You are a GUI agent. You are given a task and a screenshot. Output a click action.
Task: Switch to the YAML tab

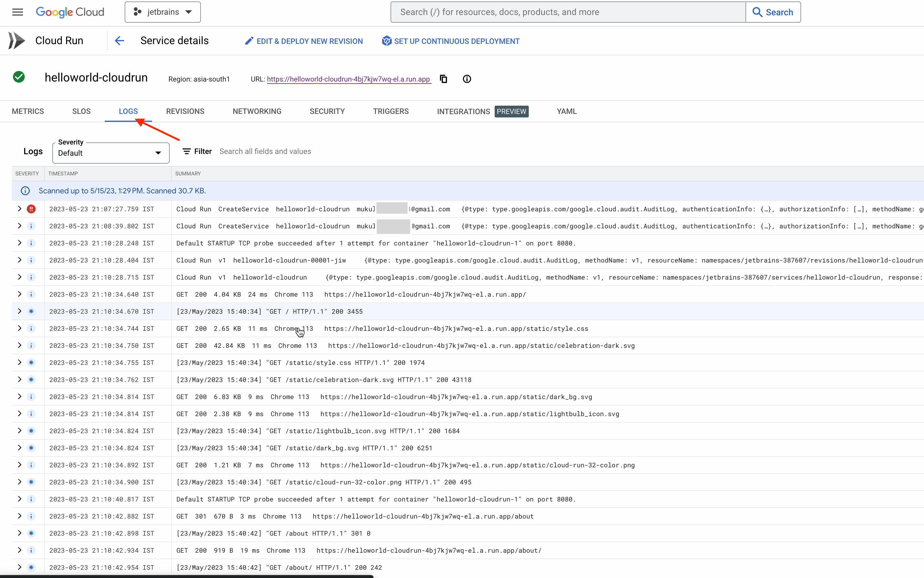(566, 111)
